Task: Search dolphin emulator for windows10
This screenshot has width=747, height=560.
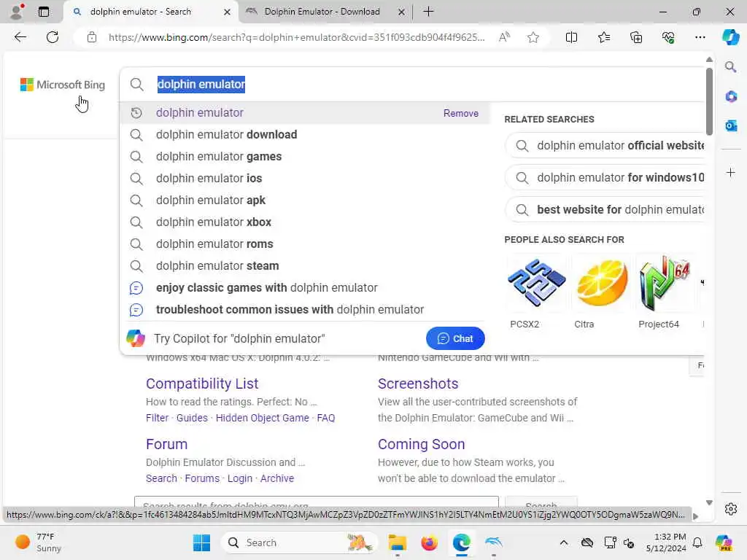Action: [x=605, y=178]
